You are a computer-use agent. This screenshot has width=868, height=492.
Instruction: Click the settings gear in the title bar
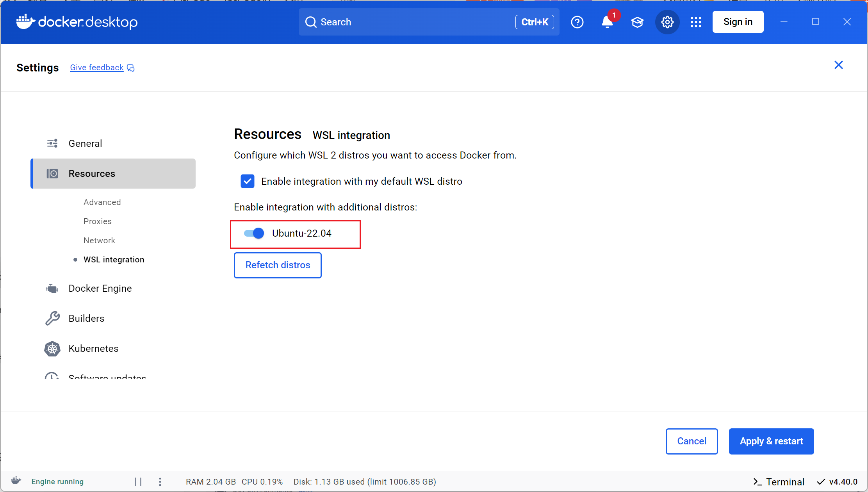point(667,22)
